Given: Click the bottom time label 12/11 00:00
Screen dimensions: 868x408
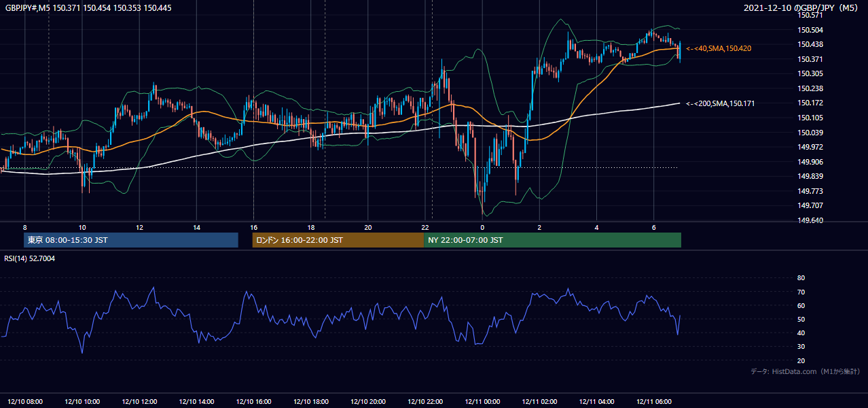Looking at the screenshot, I should tap(482, 402).
